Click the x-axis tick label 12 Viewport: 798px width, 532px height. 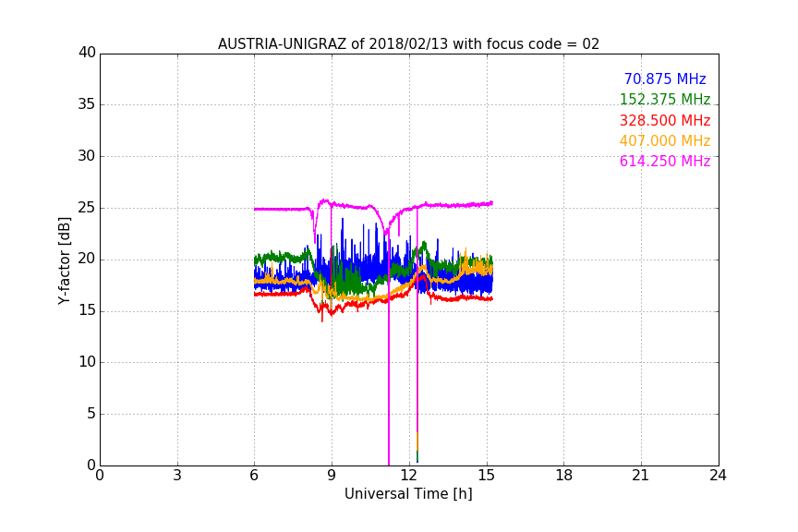click(409, 476)
